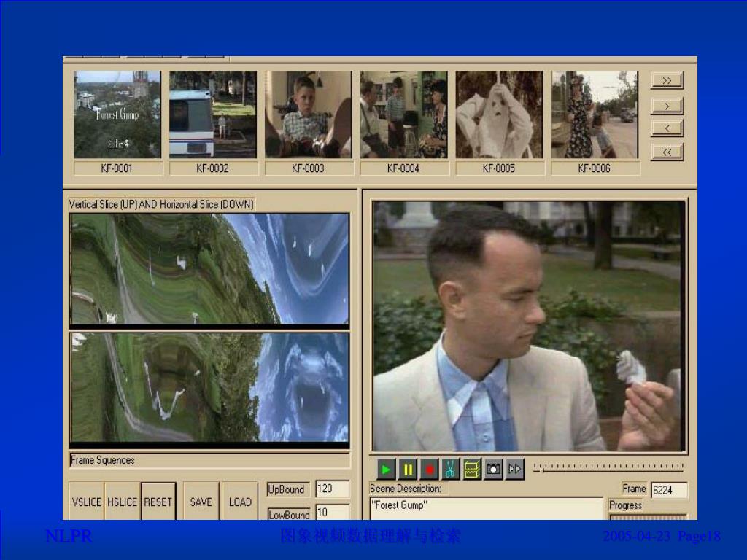Click the UpBound label
This screenshot has width=747, height=560.
tap(287, 489)
